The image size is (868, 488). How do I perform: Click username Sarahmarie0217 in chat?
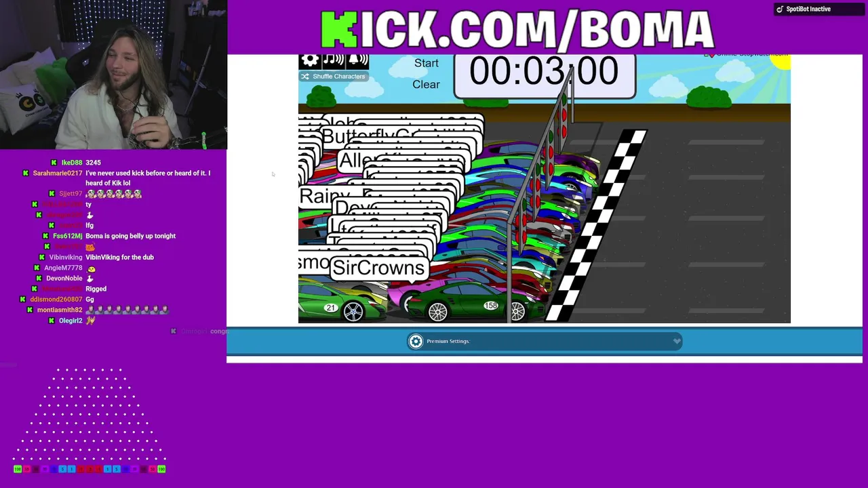pyautogui.click(x=58, y=174)
